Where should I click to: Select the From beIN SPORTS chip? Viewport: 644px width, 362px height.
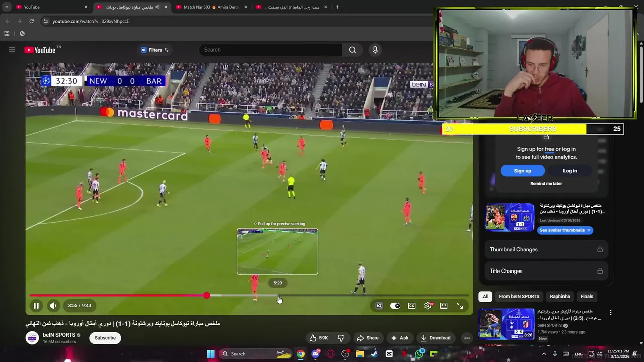click(x=519, y=296)
